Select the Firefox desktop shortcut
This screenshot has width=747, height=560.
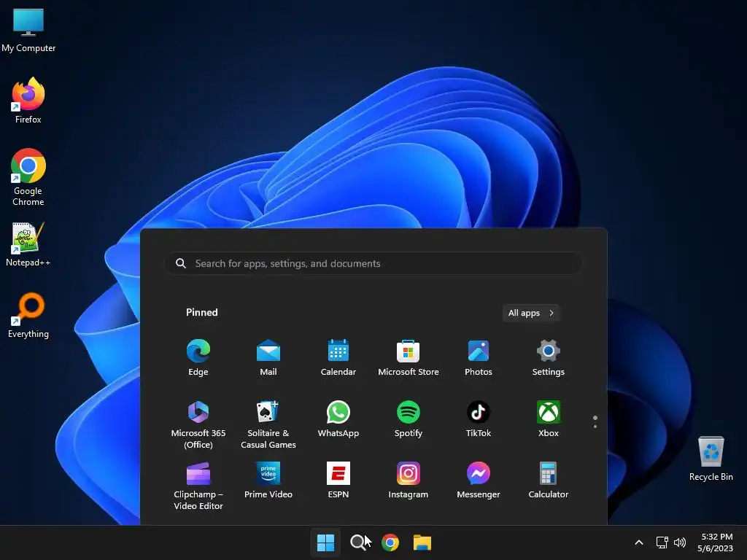pyautogui.click(x=28, y=101)
